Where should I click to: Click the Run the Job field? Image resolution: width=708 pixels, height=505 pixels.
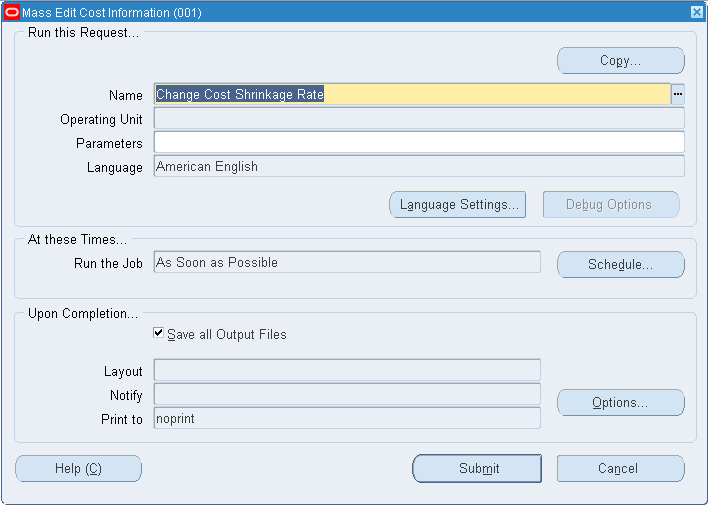pyautogui.click(x=347, y=262)
